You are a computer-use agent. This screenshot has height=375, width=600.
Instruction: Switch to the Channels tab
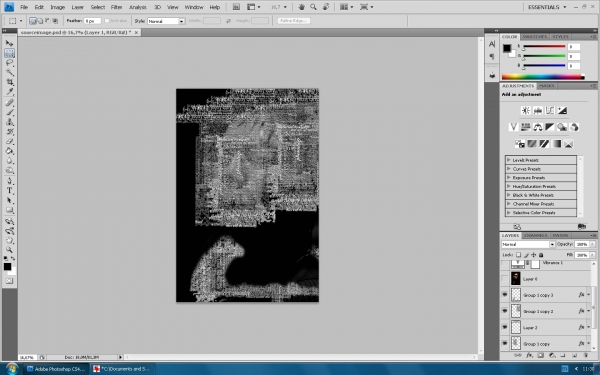click(x=535, y=235)
